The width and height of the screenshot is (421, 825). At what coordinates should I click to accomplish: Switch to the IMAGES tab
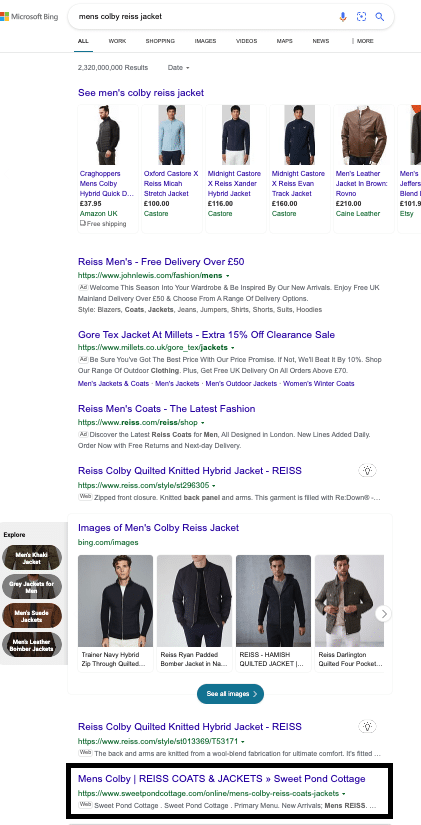205,41
